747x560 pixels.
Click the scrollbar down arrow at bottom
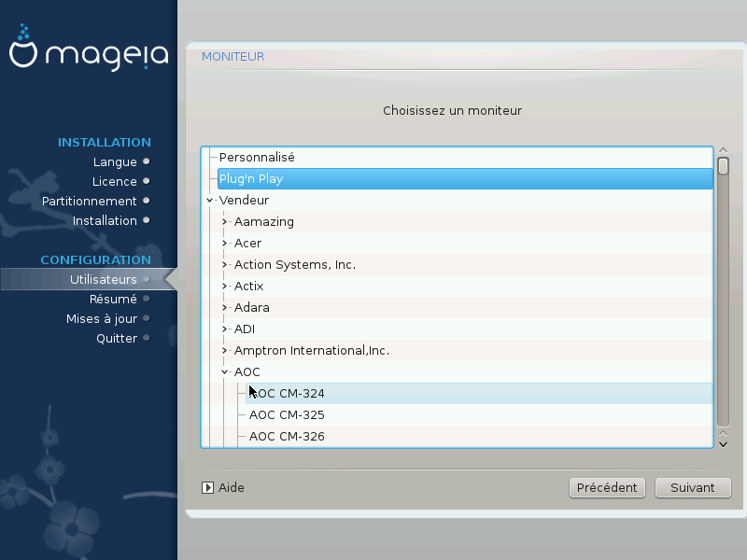[x=723, y=444]
